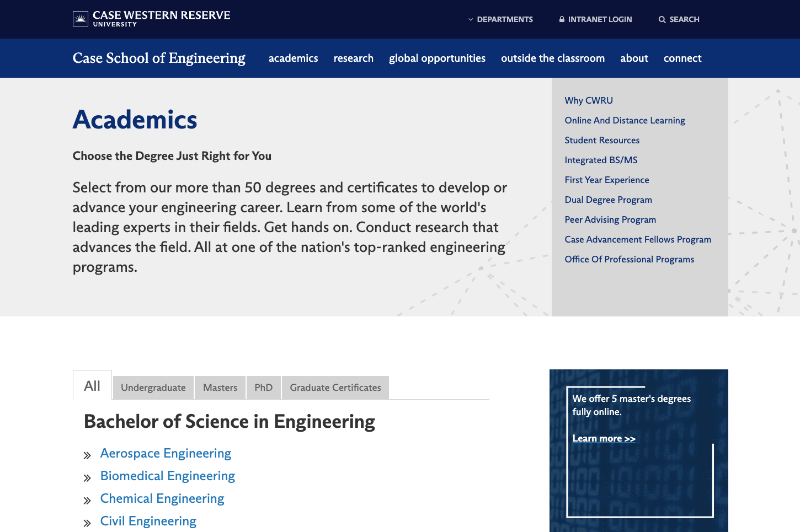Open the Intranet Login link

600,19
